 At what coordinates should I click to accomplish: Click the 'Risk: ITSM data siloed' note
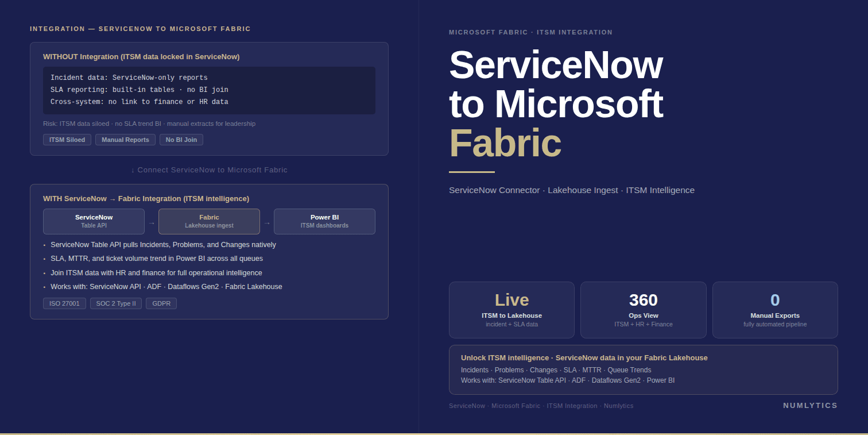pos(149,124)
